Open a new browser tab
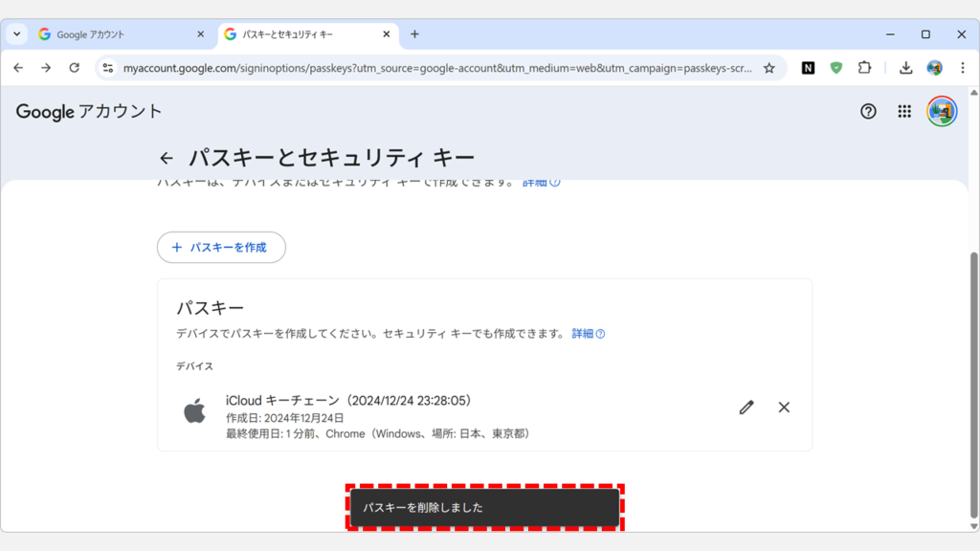Image resolution: width=980 pixels, height=551 pixels. pyautogui.click(x=414, y=33)
